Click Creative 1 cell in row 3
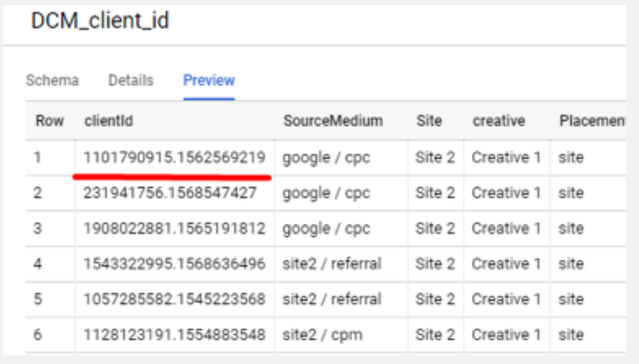This screenshot has height=364, width=639. point(506,229)
